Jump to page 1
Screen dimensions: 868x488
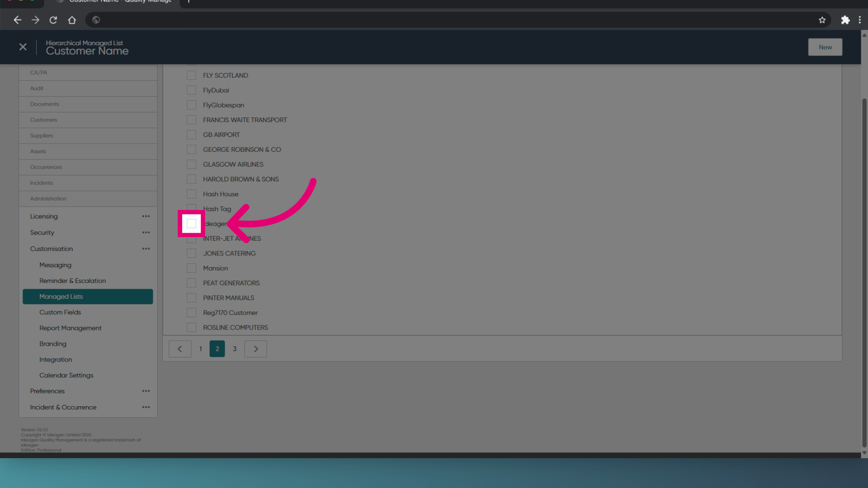(201, 349)
